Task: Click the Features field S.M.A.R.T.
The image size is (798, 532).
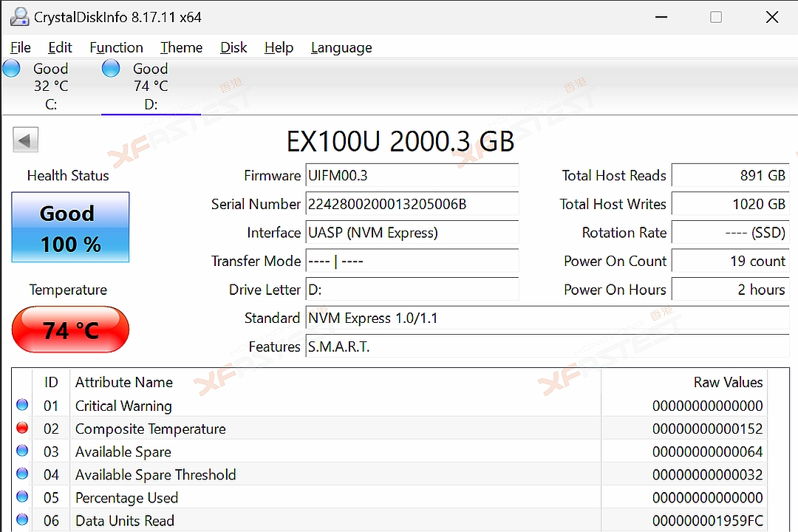Action: click(x=547, y=347)
